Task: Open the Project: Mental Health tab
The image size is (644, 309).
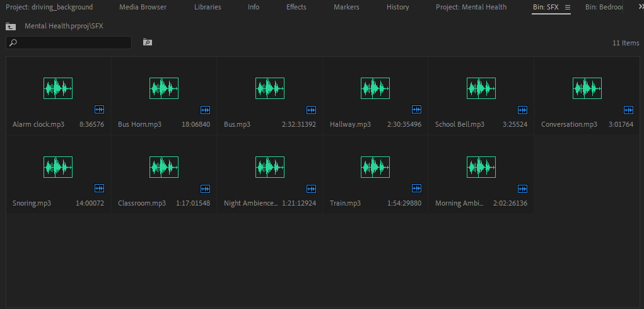Action: 471,7
